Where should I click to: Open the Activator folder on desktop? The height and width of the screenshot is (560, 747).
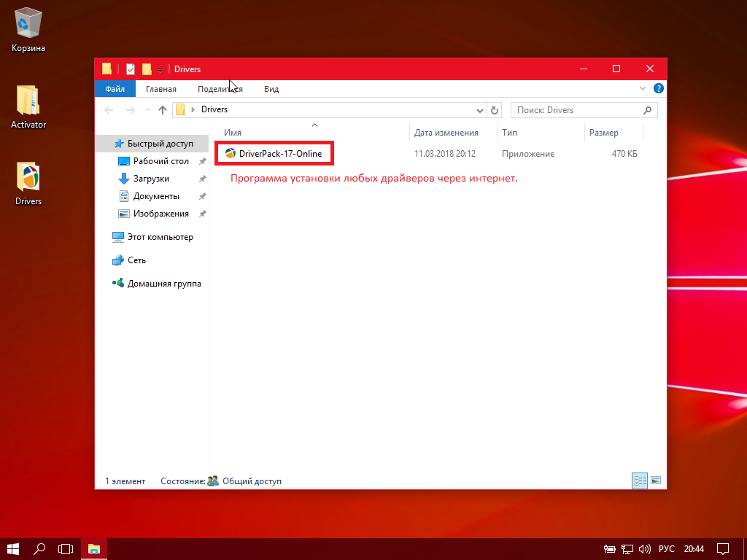[28, 102]
